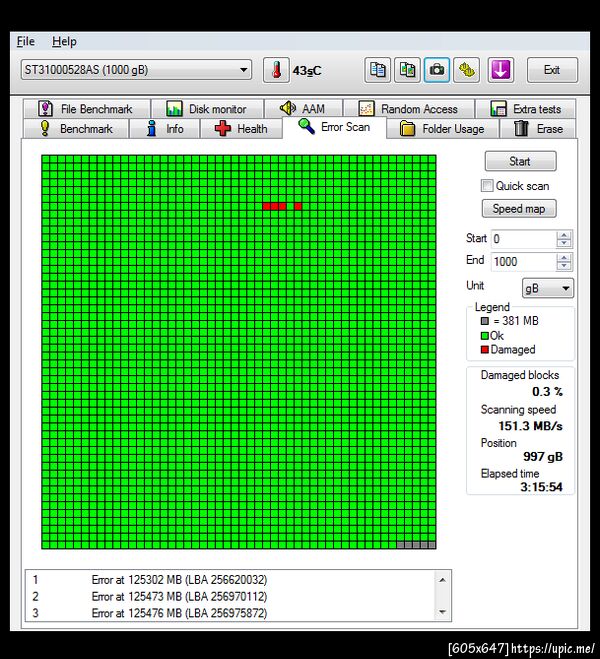Screen dimensions: 600x659
Task: Open the drive selection dropdown ST31000528AS
Action: (x=136, y=70)
